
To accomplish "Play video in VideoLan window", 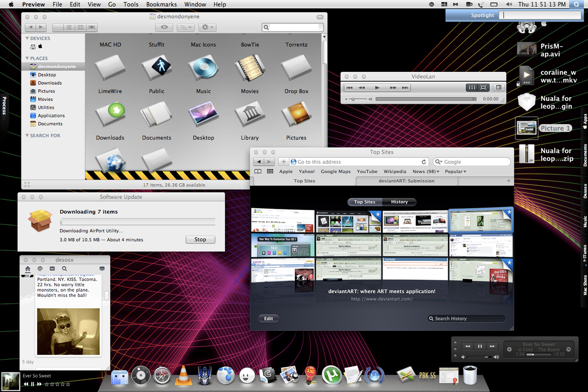I will [x=378, y=88].
